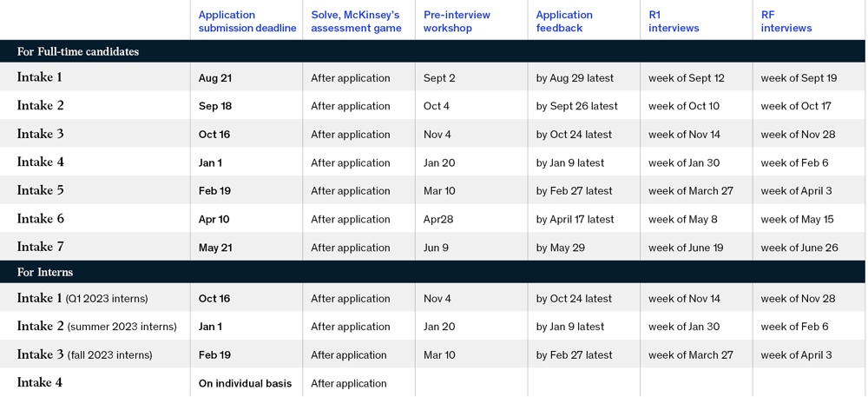Select the Apr28 pre-interview workshop cell
The image size is (868, 397).
[x=439, y=219]
